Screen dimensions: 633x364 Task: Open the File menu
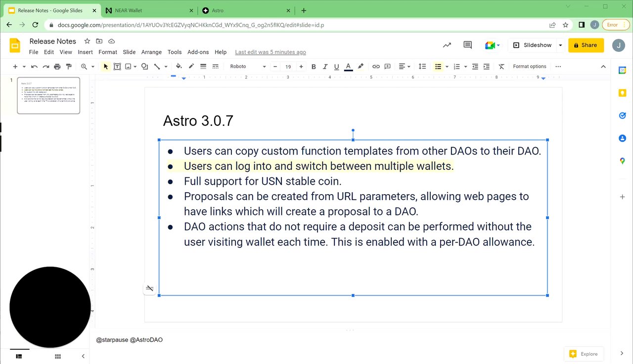point(34,52)
